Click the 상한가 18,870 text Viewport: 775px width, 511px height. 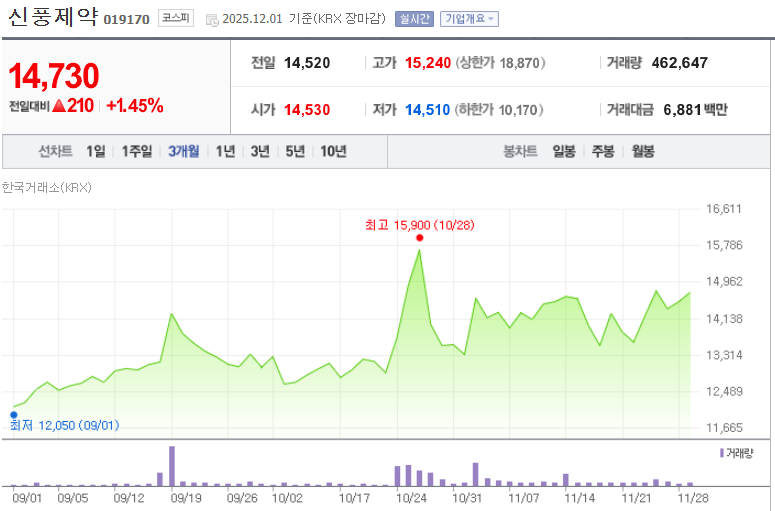click(x=500, y=63)
